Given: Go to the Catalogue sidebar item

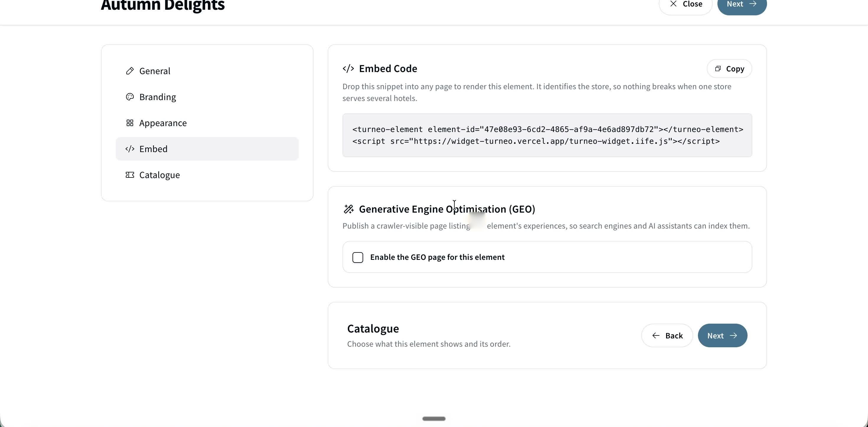Looking at the screenshot, I should [207, 175].
